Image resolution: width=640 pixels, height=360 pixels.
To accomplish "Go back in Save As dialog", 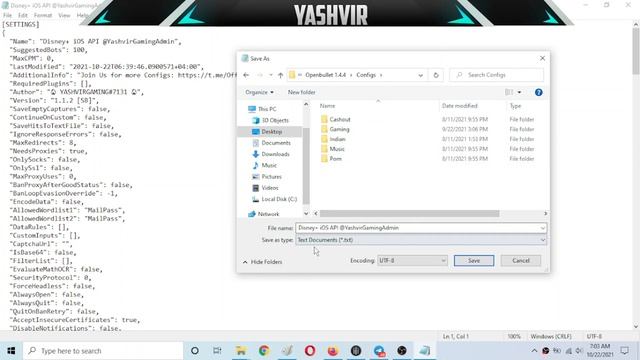I will [x=246, y=75].
